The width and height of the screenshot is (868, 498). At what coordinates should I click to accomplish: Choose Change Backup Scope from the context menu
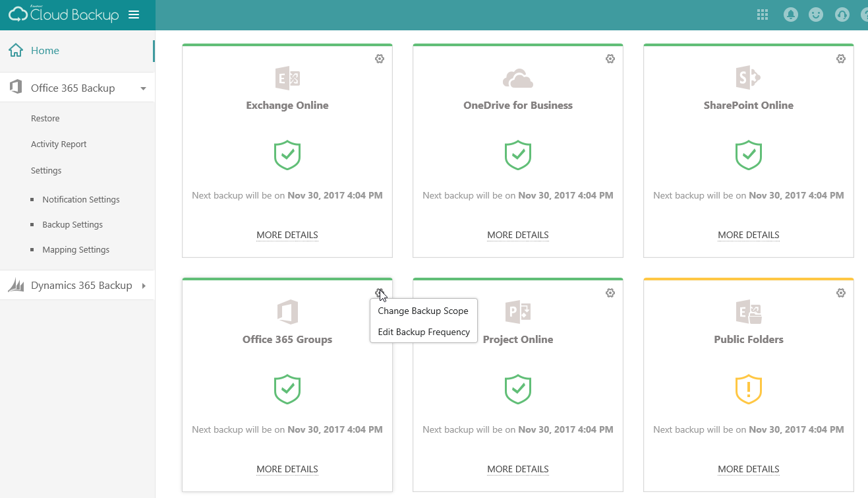tap(423, 310)
